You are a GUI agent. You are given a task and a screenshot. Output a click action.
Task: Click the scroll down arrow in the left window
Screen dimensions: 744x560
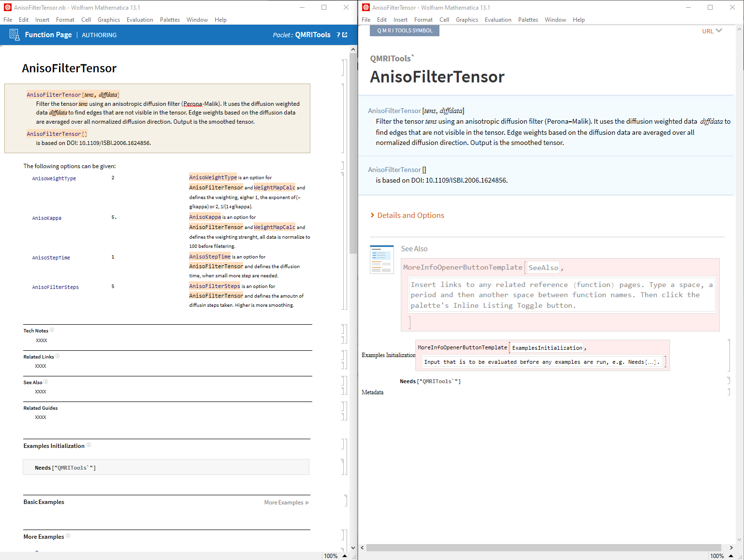(353, 547)
